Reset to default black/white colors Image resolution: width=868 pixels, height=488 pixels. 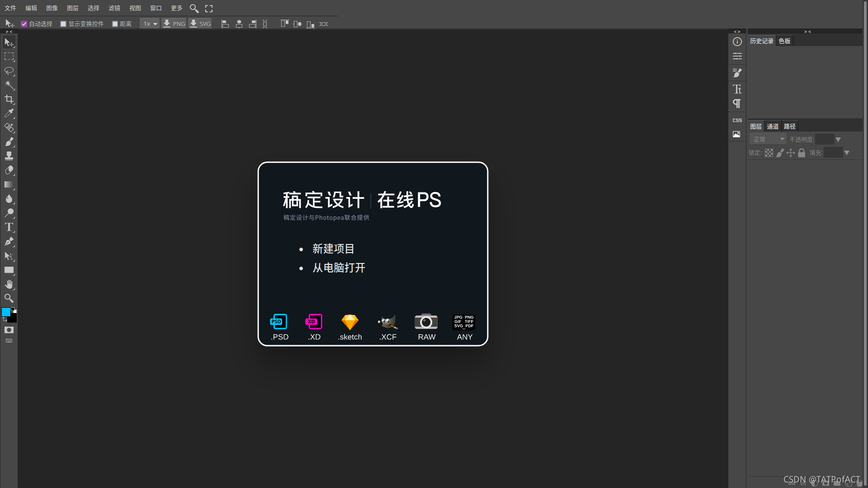[14, 310]
